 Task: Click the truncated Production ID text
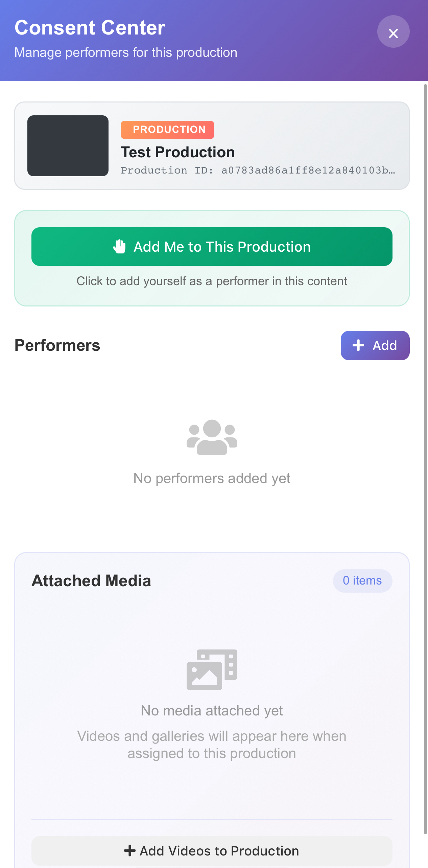pos(258,170)
